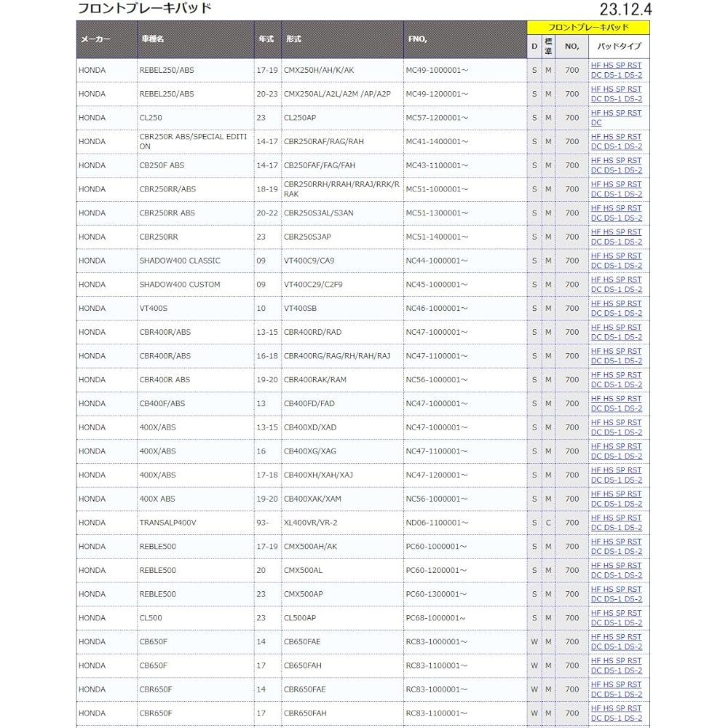Open pad type link for TRANSALP400V row
This screenshot has height=728, width=728.
[616, 523]
